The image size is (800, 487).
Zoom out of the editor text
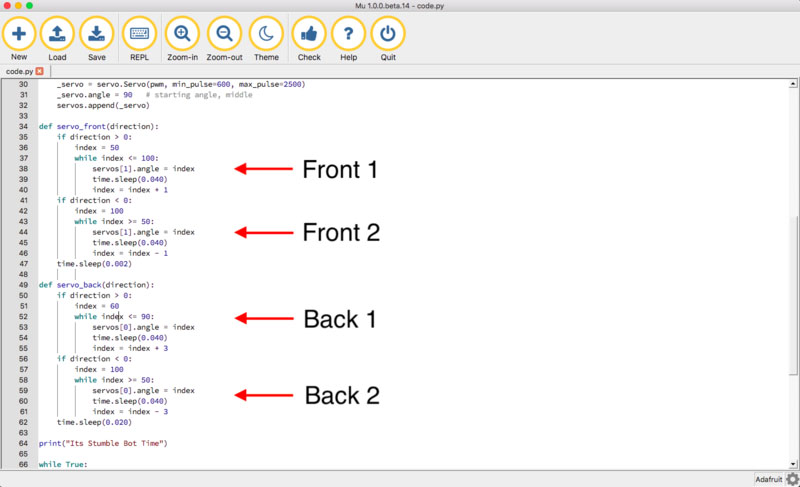(x=224, y=34)
